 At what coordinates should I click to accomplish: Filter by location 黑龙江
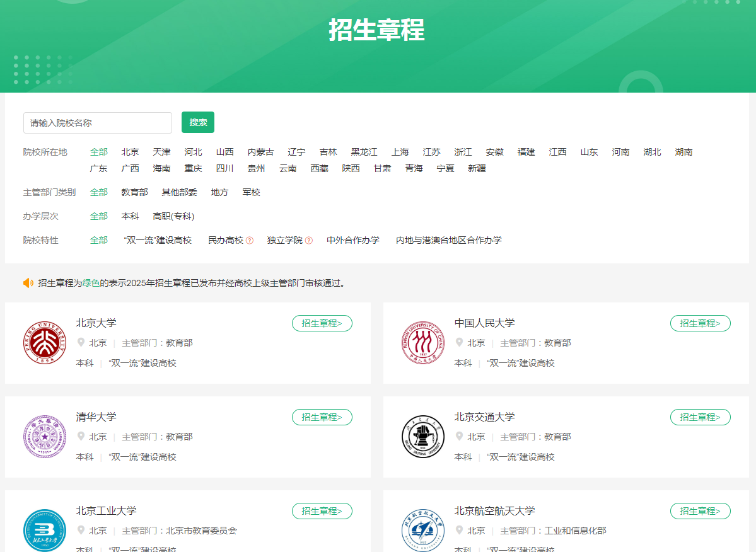364,152
